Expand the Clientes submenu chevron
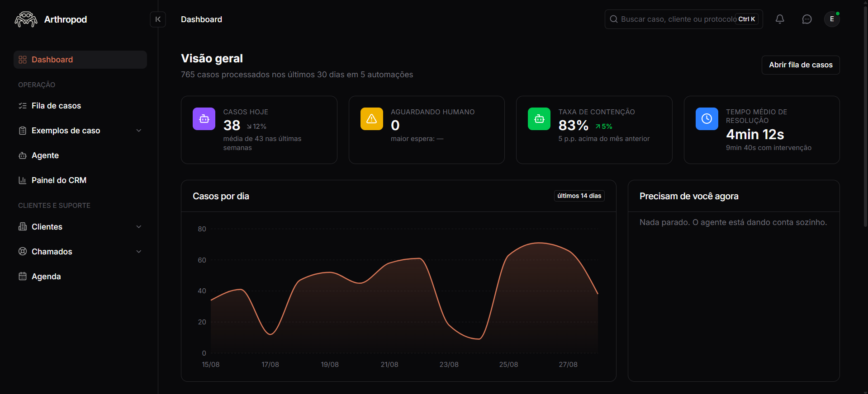This screenshot has width=868, height=394. click(139, 227)
